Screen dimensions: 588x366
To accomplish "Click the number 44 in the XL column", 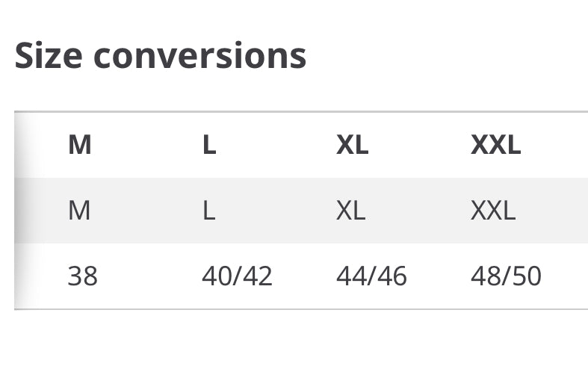I will click(x=351, y=276).
